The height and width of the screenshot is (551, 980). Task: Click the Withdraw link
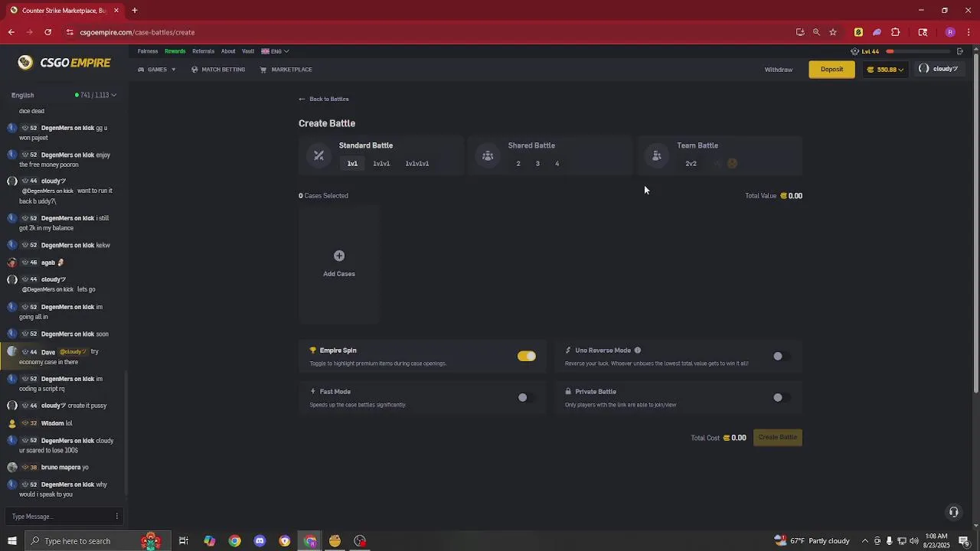779,70
